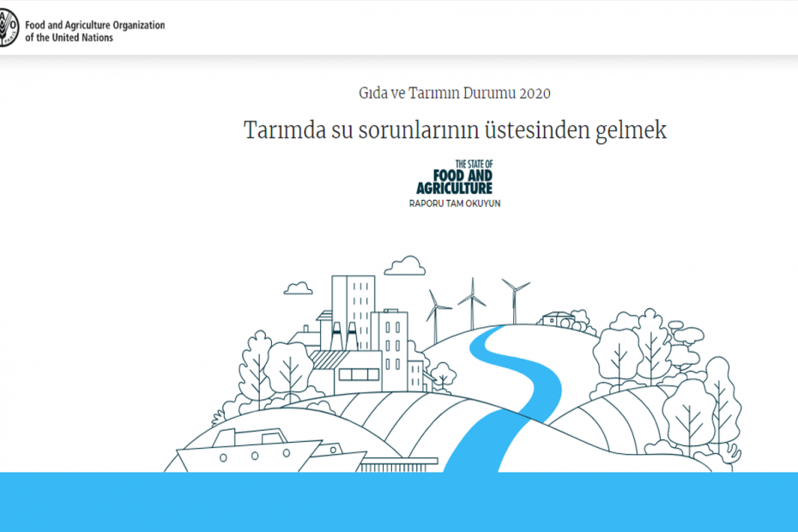This screenshot has height=532, width=798.
Task: Click the State of Food and Agriculture logo
Action: click(455, 177)
